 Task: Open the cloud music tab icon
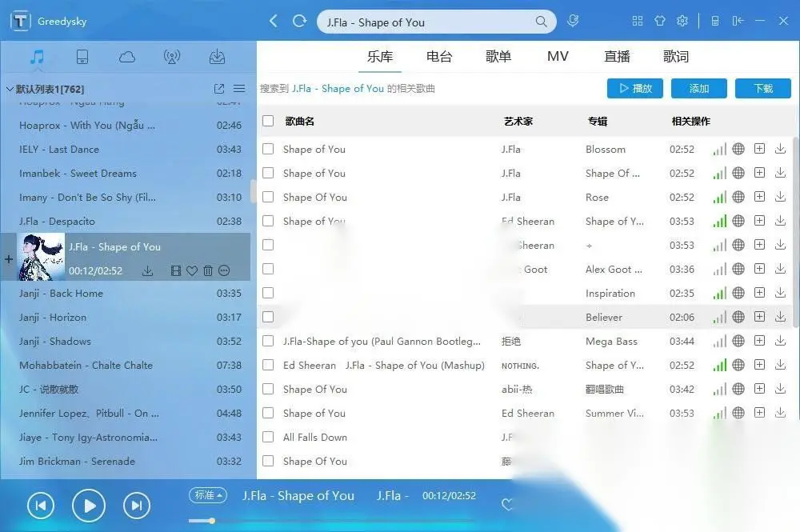[127, 57]
